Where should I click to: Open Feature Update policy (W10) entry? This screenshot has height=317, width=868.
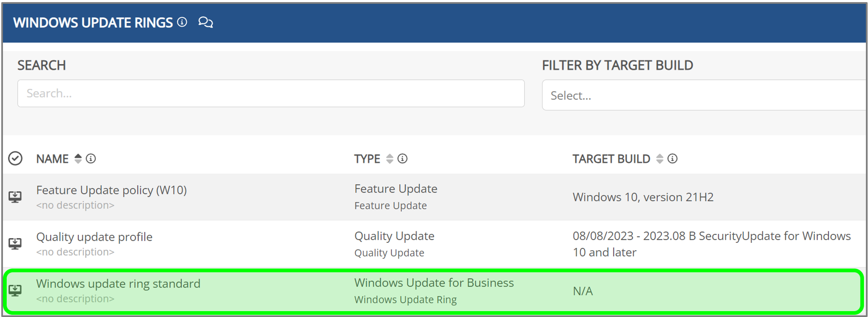pyautogui.click(x=111, y=190)
